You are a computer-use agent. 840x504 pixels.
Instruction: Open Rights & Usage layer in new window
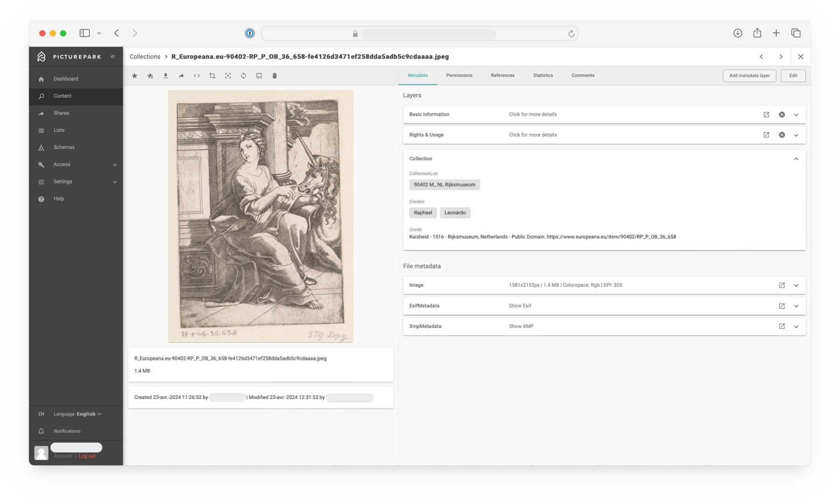766,135
